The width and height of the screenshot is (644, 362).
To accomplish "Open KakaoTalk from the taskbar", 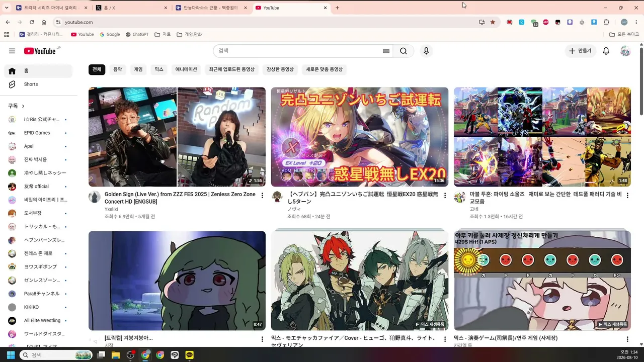I will point(190,355).
